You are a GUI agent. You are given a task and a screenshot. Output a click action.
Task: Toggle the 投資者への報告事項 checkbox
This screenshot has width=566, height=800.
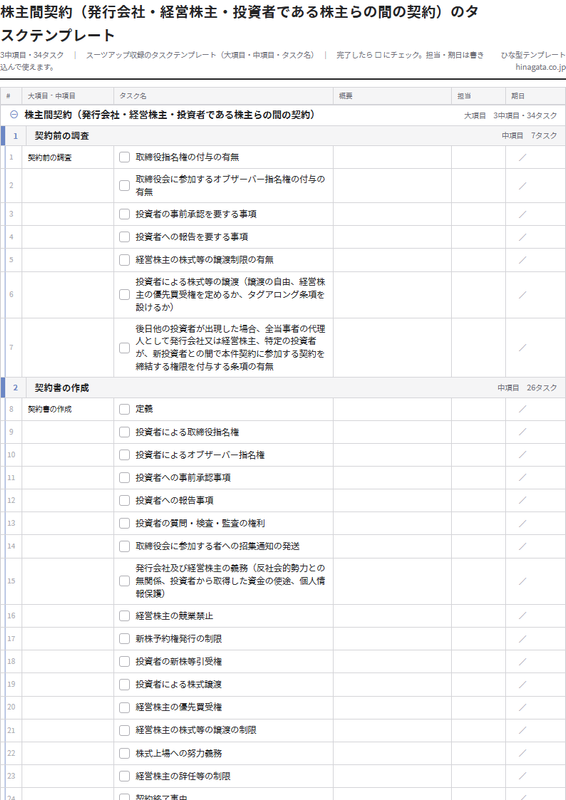[x=125, y=501]
